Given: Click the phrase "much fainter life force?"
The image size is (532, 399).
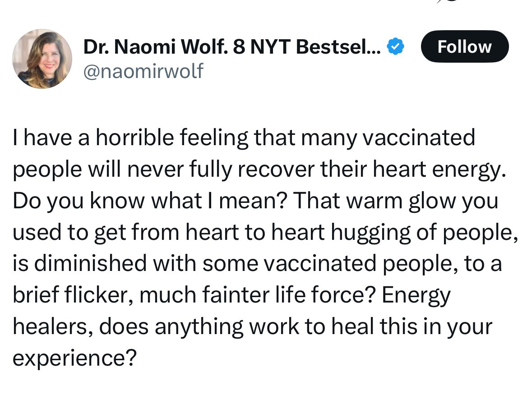Looking at the screenshot, I should tap(259, 295).
